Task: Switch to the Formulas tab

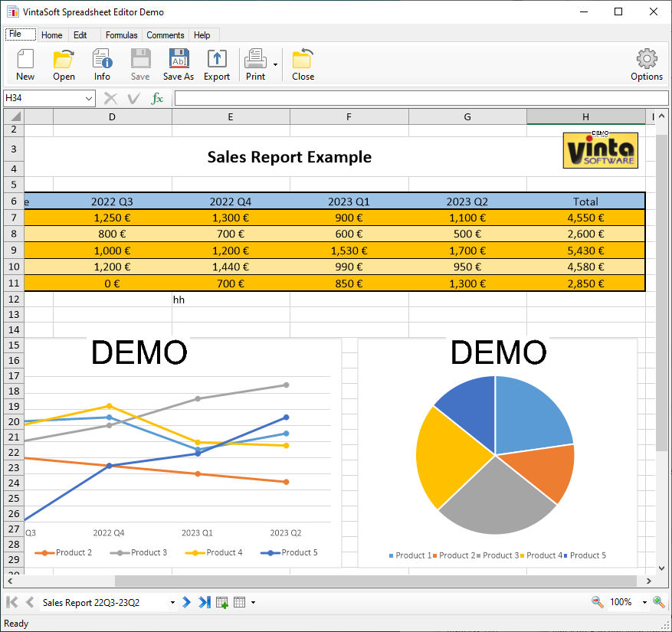Action: (x=121, y=35)
